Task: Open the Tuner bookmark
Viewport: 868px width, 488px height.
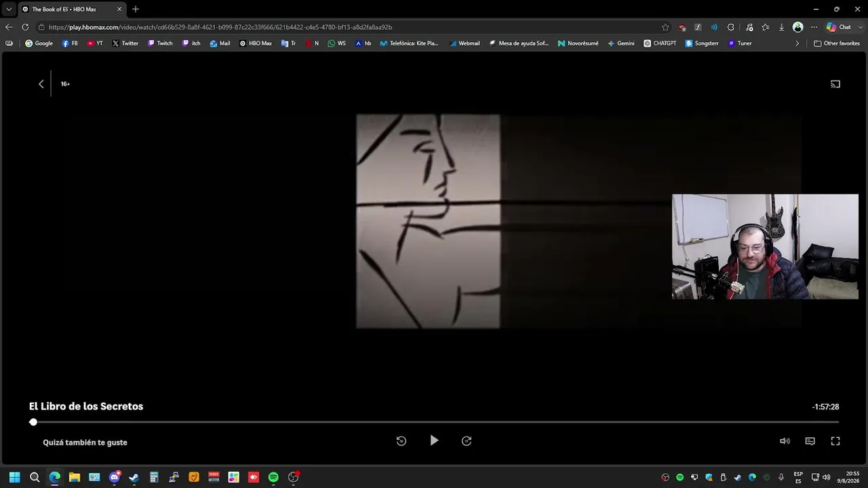Action: (x=740, y=43)
